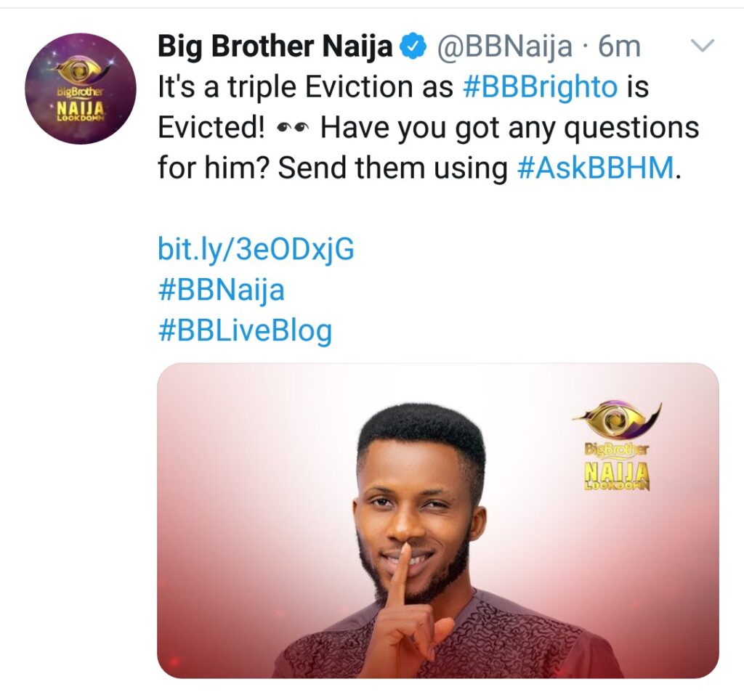The width and height of the screenshot is (744, 700).
Task: Click the NAIJA wordmark in photo logo
Action: 617,472
